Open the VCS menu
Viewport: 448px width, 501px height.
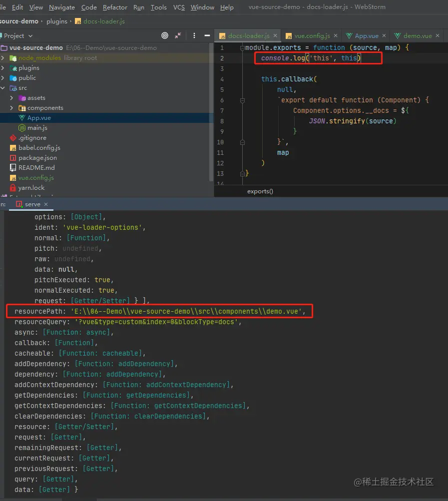point(179,7)
